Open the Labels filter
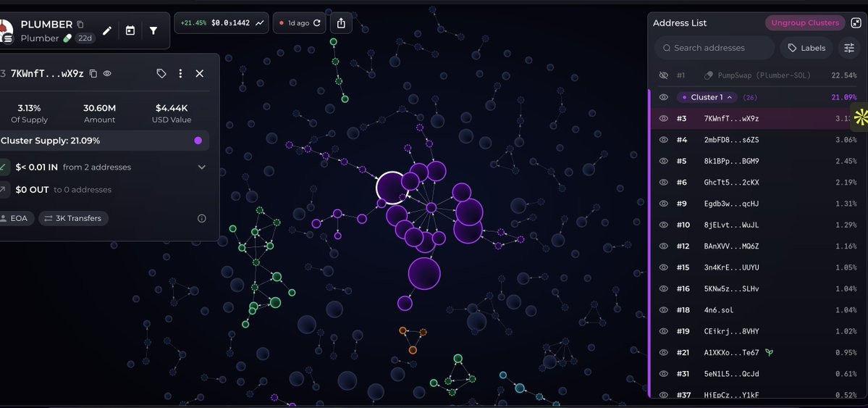The width and height of the screenshot is (868, 408). (806, 49)
